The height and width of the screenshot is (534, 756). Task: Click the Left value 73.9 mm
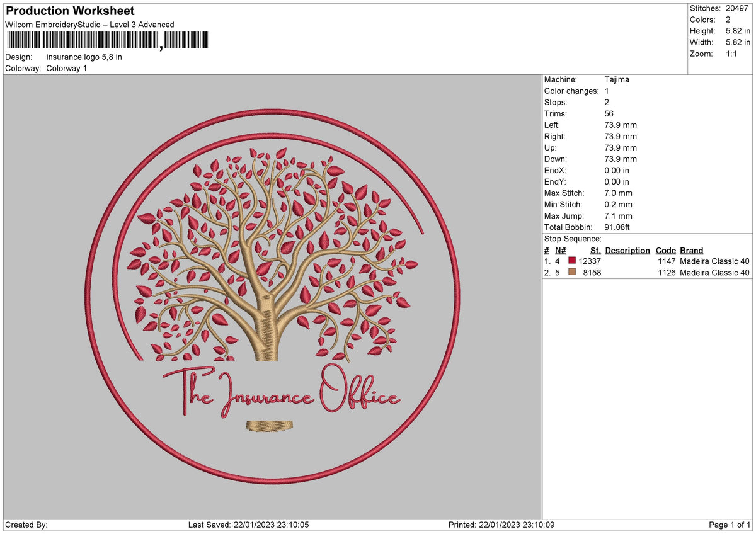click(621, 125)
